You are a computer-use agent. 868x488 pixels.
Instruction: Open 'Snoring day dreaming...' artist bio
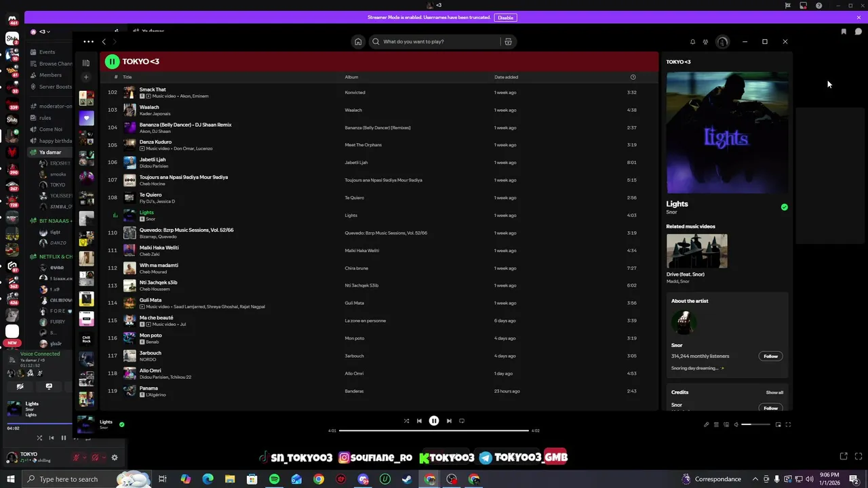(x=696, y=368)
